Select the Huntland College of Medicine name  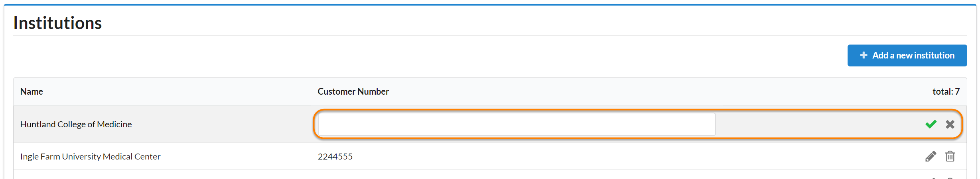click(x=76, y=125)
